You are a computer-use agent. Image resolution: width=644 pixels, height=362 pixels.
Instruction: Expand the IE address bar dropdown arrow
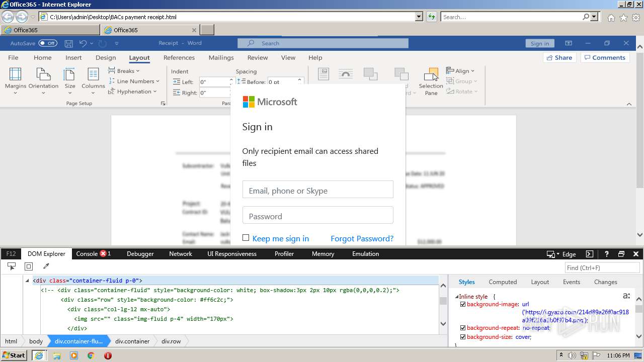[x=419, y=17]
